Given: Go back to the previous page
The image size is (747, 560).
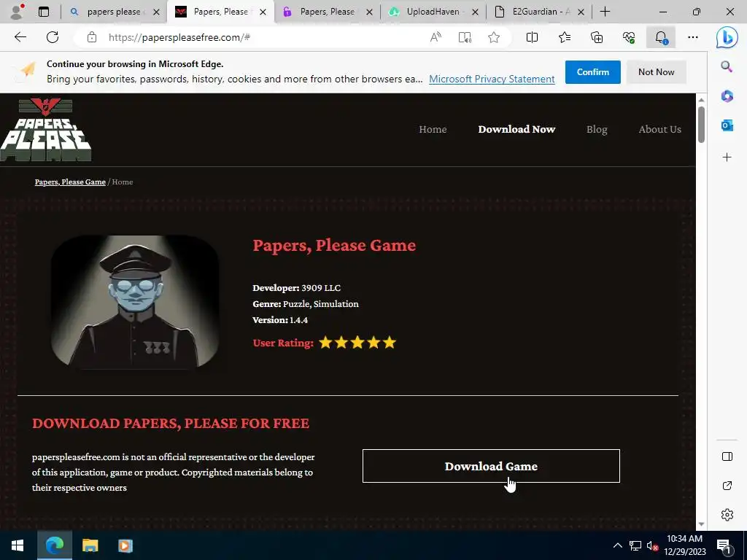Looking at the screenshot, I should click(x=20, y=37).
